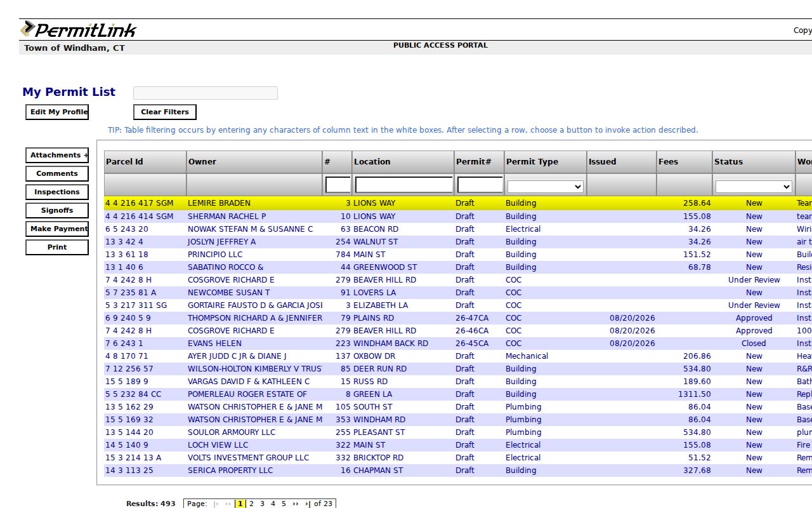The image size is (812, 508).
Task: Click the Fees column header
Action: 684,162
